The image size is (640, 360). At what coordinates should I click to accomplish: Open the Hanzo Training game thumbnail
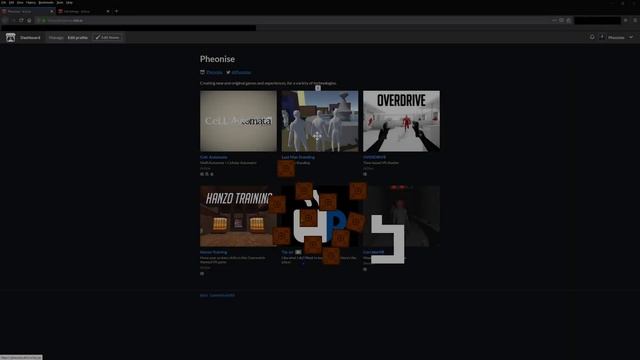tap(237, 216)
